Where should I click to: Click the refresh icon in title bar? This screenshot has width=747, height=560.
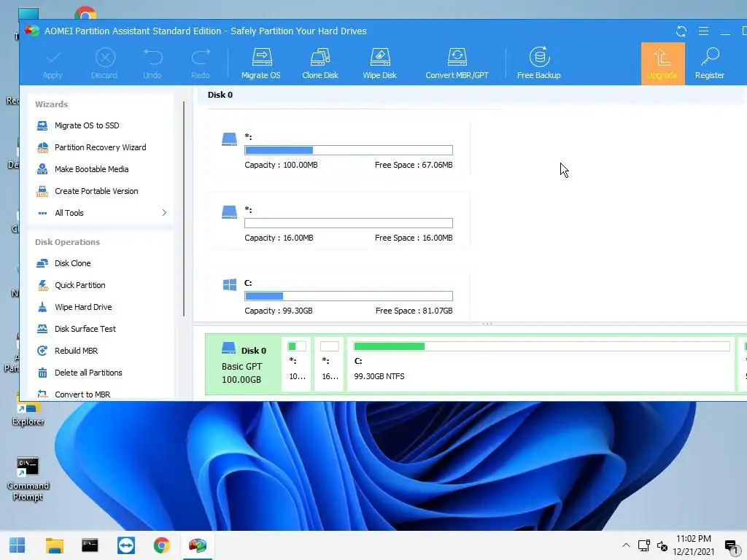tap(681, 31)
